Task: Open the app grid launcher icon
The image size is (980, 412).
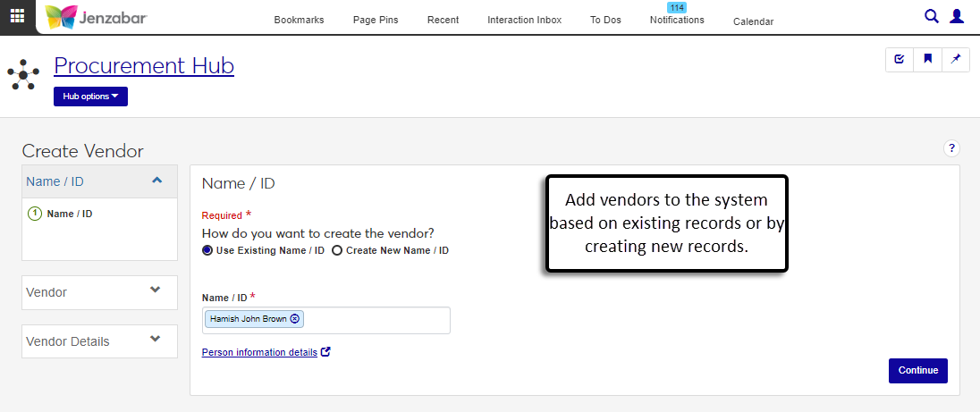Action: click(17, 17)
